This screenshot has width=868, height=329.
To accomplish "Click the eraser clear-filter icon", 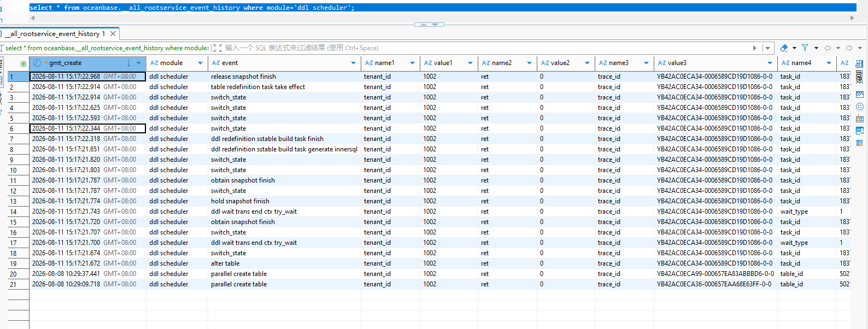I will (x=784, y=48).
